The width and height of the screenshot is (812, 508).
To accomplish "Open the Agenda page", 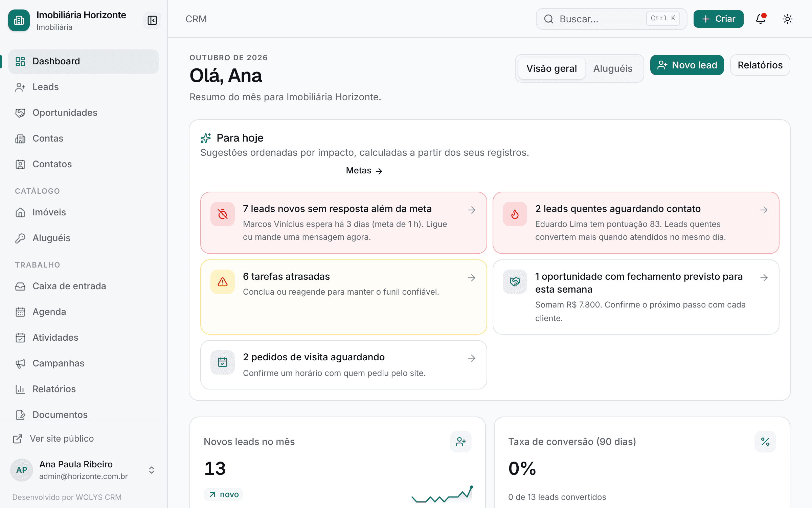I will (x=83, y=312).
